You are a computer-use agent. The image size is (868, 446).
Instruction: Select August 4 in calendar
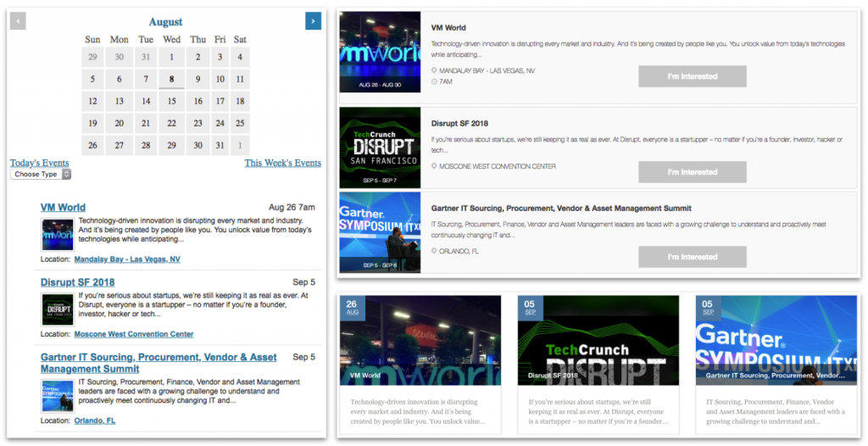coord(240,57)
